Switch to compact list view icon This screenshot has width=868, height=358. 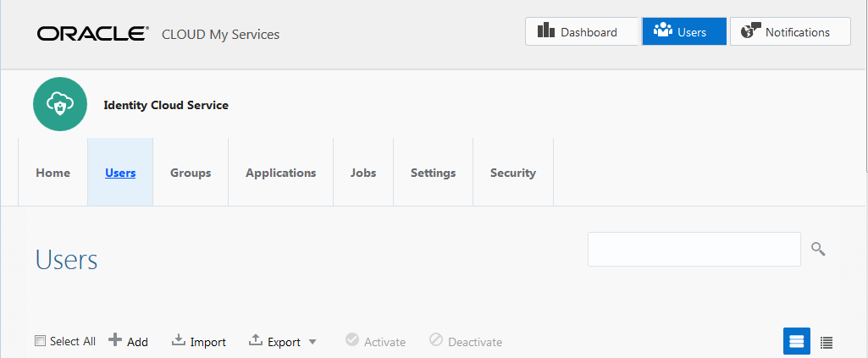(827, 343)
